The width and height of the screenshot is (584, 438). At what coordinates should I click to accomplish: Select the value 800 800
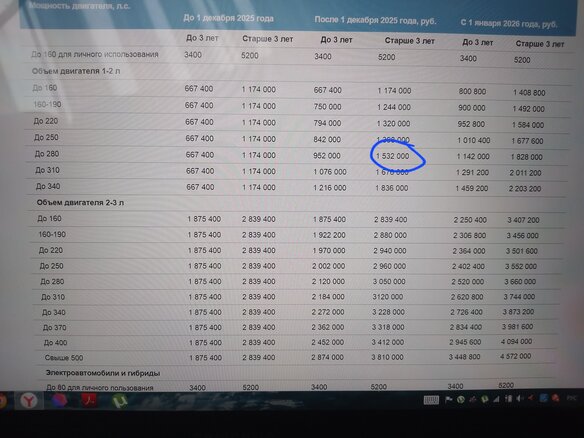click(x=472, y=91)
